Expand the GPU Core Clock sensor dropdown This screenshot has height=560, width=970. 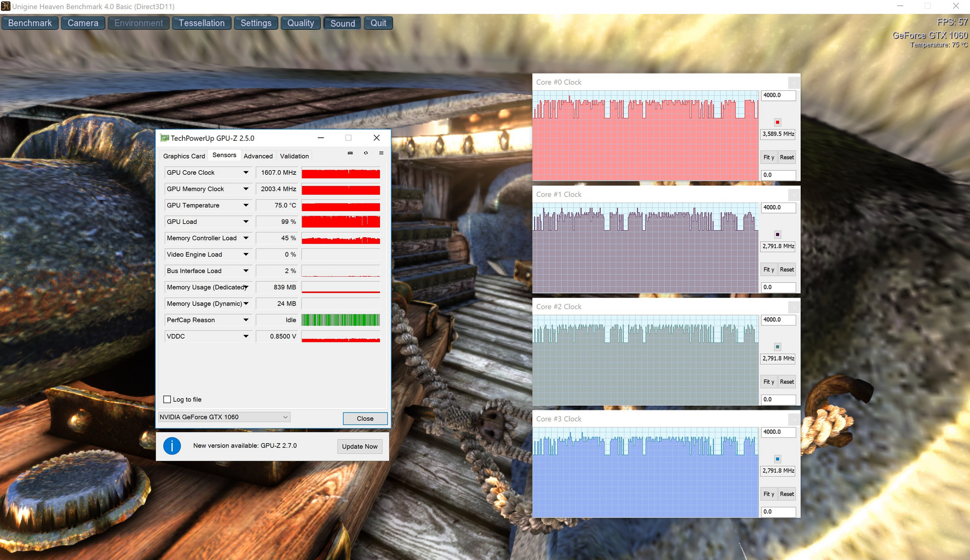246,173
